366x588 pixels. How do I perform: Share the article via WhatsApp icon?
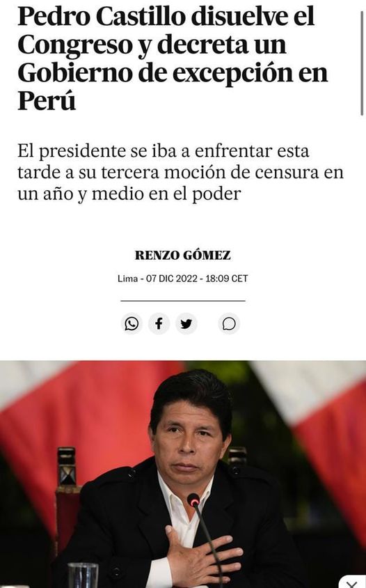point(132,324)
